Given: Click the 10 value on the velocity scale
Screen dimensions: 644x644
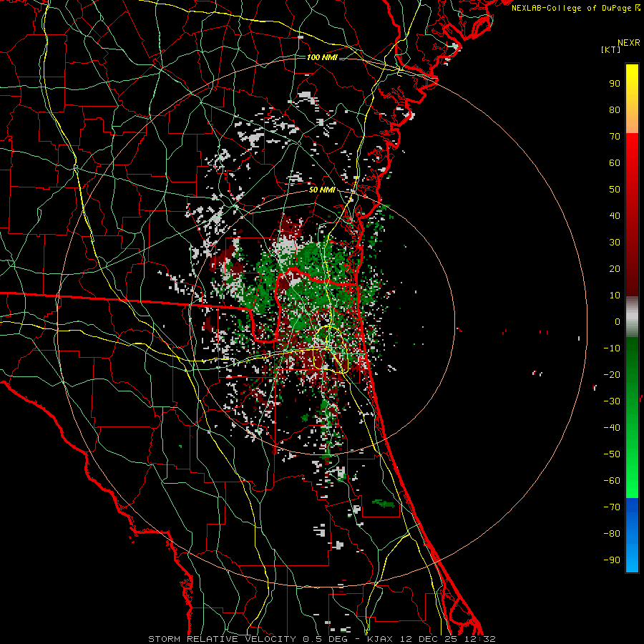Looking at the screenshot, I should click(x=615, y=296).
